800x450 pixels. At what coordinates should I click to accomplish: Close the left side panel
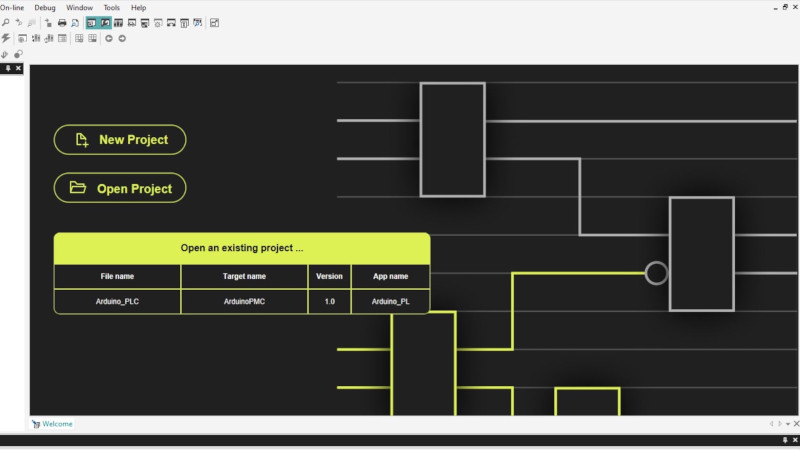pos(19,68)
